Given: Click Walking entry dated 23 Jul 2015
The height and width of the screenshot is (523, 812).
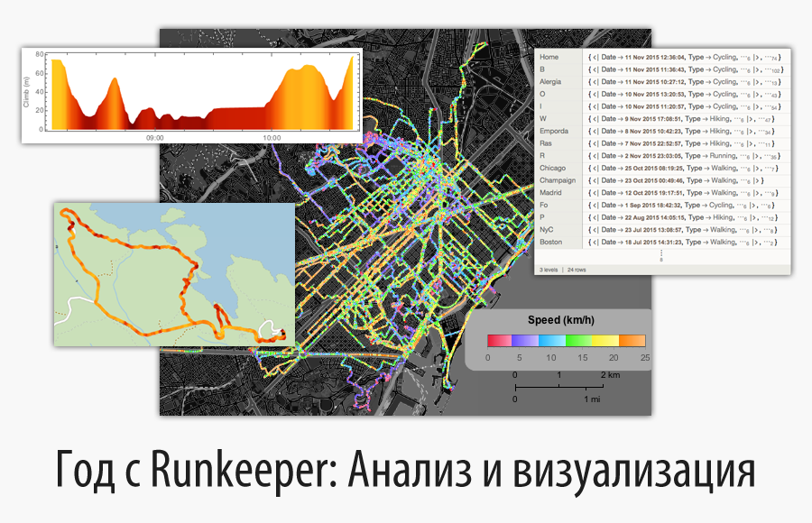Looking at the screenshot, I should pos(683,230).
